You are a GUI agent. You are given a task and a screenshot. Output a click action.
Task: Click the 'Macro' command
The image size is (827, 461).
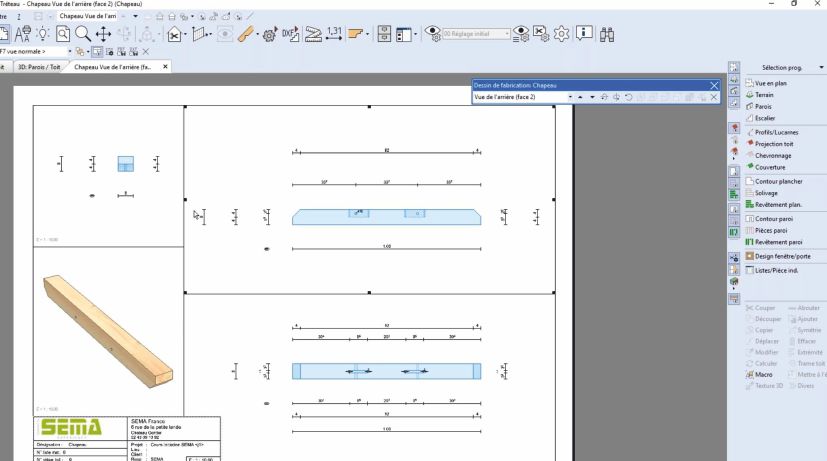click(764, 373)
